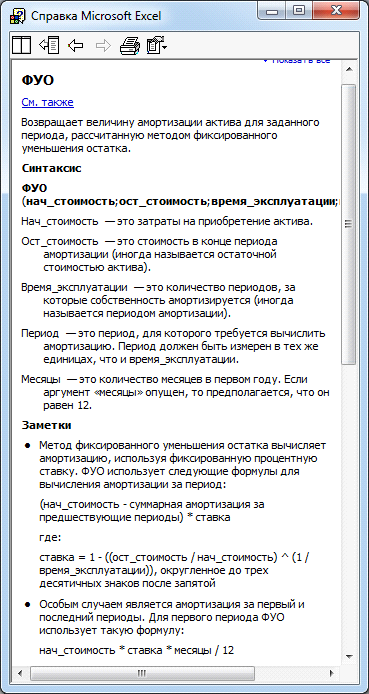The height and width of the screenshot is (694, 369).
Task: Open the Options dropdown toolbar icon
Action: pyautogui.click(x=157, y=46)
